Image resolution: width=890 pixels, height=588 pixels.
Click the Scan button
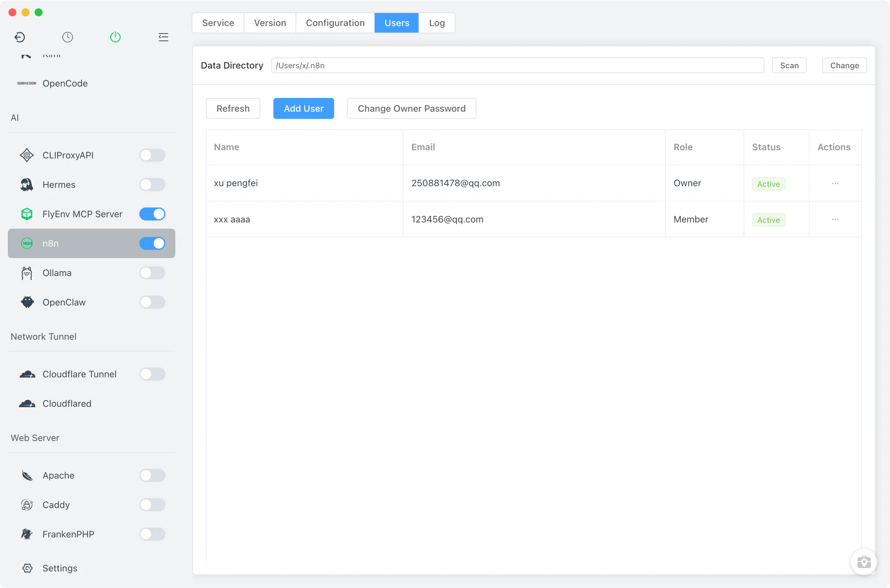789,65
